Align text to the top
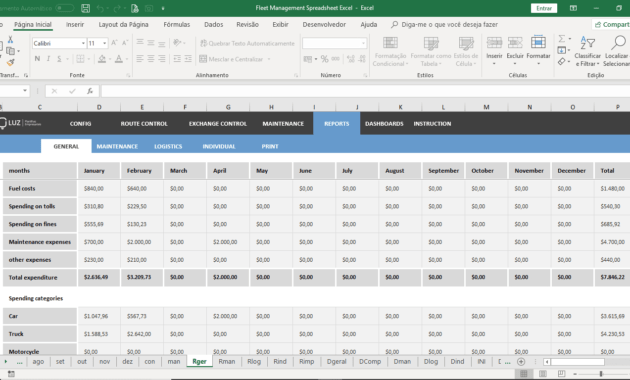Screen dimensions: 630x380 (x=140, y=43)
